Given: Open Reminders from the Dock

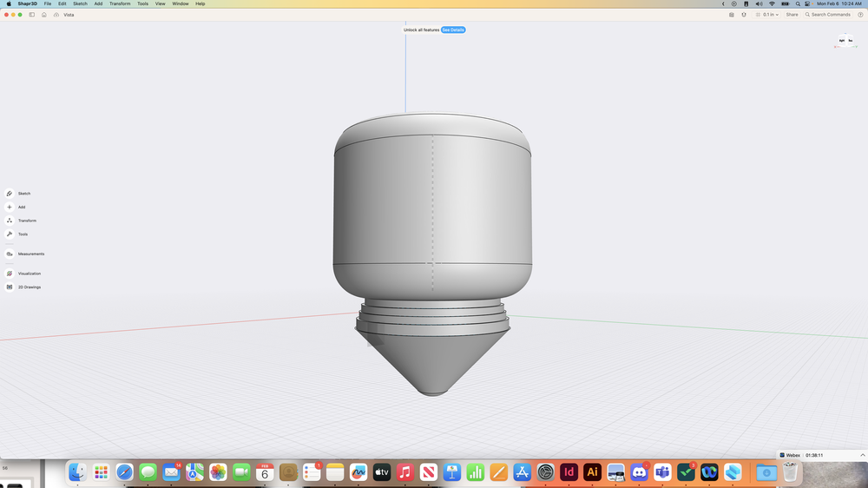Looking at the screenshot, I should coord(312,472).
